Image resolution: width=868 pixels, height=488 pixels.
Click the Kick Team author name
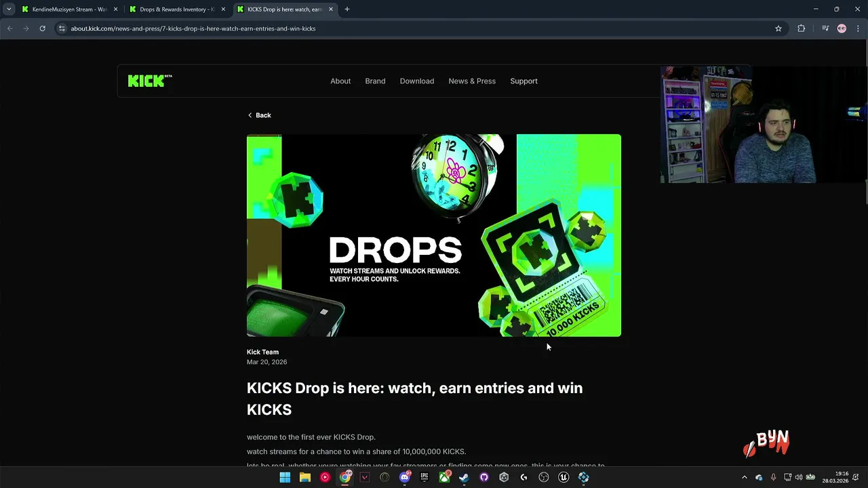[262, 352]
